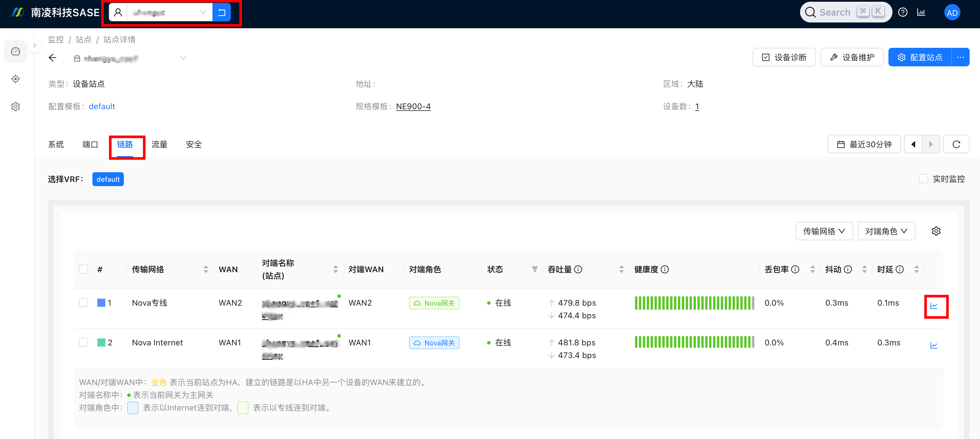
Task: Click the refresh icon button
Action: [x=956, y=144]
